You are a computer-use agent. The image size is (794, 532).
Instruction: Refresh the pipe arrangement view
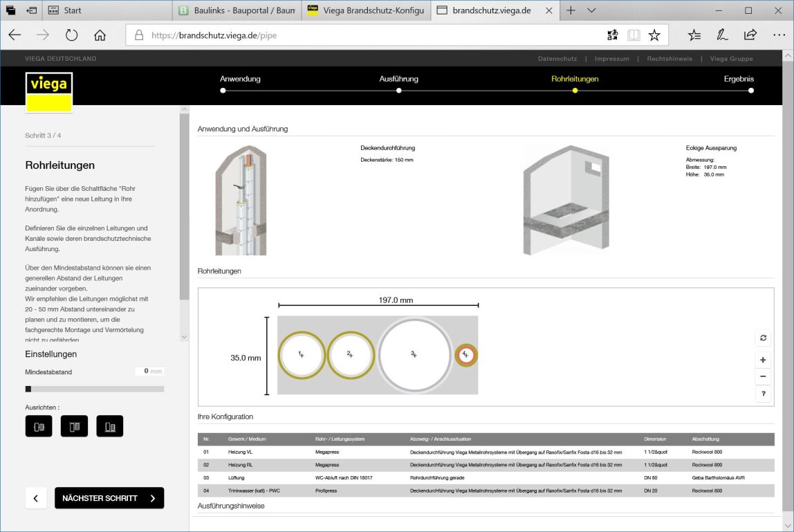click(763, 338)
